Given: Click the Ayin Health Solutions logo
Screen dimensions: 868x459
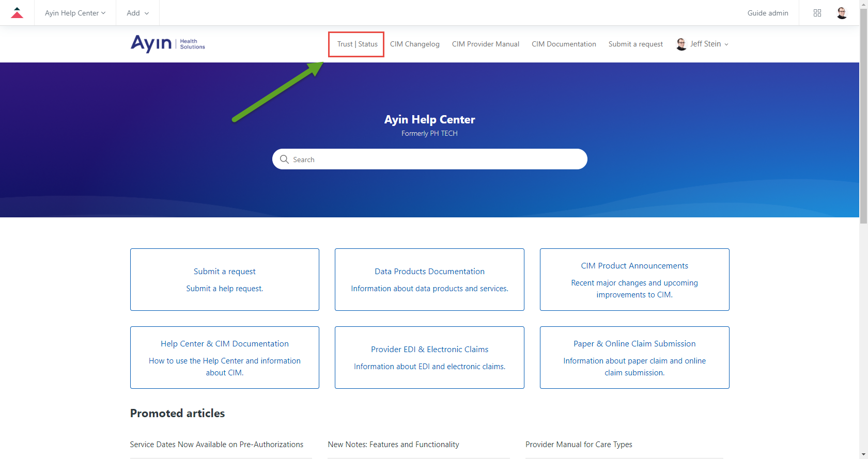Looking at the screenshot, I should 168,44.
